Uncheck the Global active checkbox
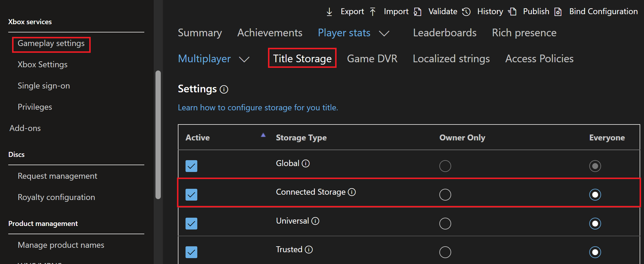644x264 pixels. pyautogui.click(x=191, y=166)
